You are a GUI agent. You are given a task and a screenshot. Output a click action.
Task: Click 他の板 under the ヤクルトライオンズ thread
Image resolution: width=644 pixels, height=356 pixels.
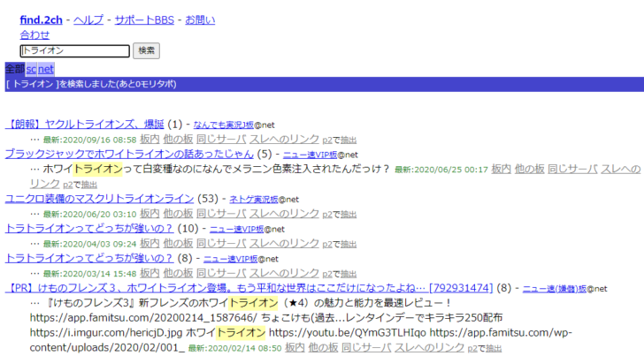point(178,139)
